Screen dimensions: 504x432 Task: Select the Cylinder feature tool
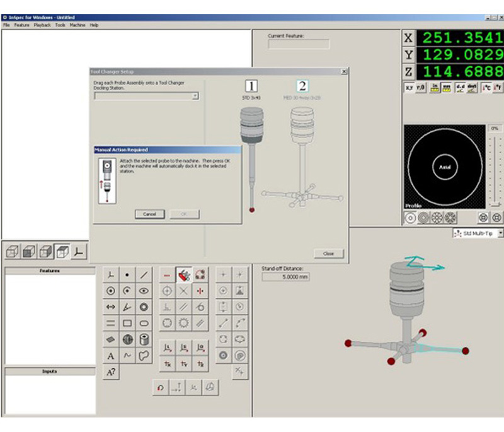[144, 339]
